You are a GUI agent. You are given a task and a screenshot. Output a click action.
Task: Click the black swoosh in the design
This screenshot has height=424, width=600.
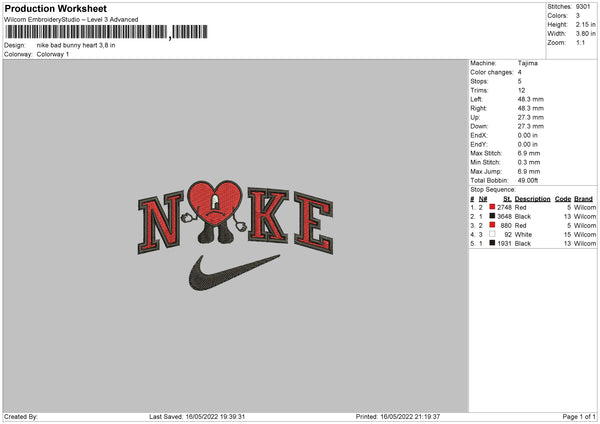tap(234, 273)
